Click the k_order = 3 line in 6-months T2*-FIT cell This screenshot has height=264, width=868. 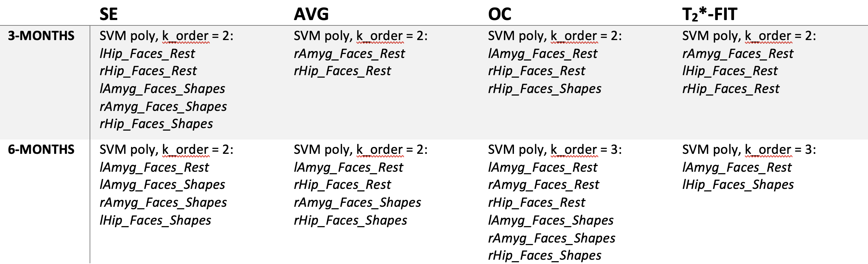click(749, 150)
